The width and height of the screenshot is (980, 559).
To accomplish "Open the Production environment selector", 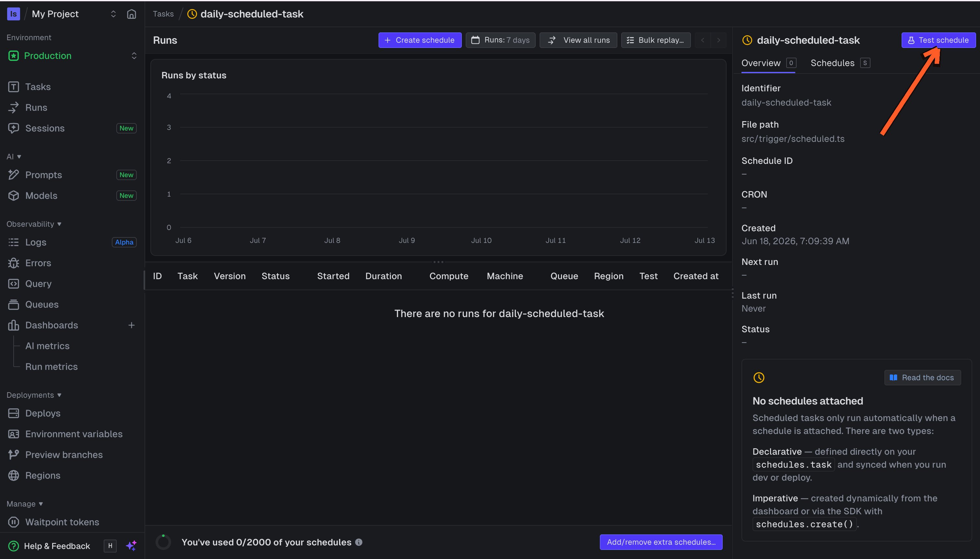I will pyautogui.click(x=73, y=56).
